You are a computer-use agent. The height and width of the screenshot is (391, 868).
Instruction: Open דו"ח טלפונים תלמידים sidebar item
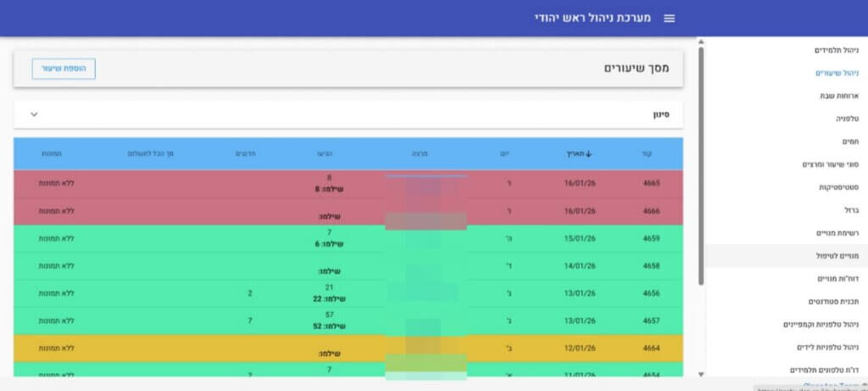click(x=824, y=370)
